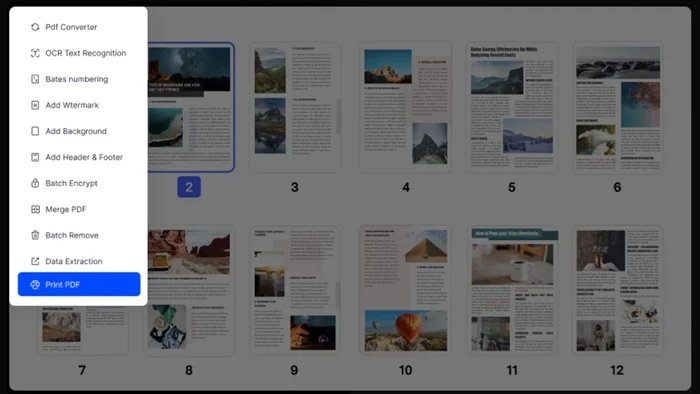
Task: Choose Merge PDF from the menu
Action: [79, 209]
